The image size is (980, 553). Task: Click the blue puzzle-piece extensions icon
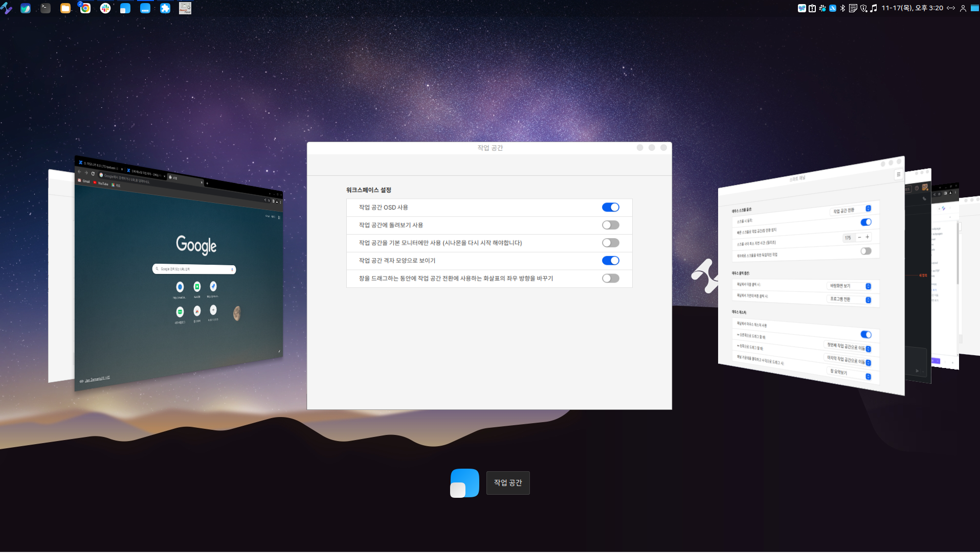pos(165,8)
